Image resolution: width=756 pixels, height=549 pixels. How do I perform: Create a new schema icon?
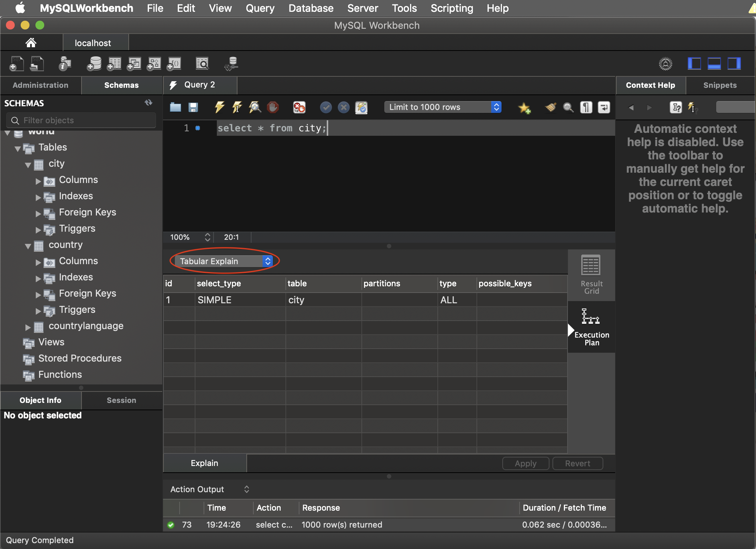[x=94, y=64]
